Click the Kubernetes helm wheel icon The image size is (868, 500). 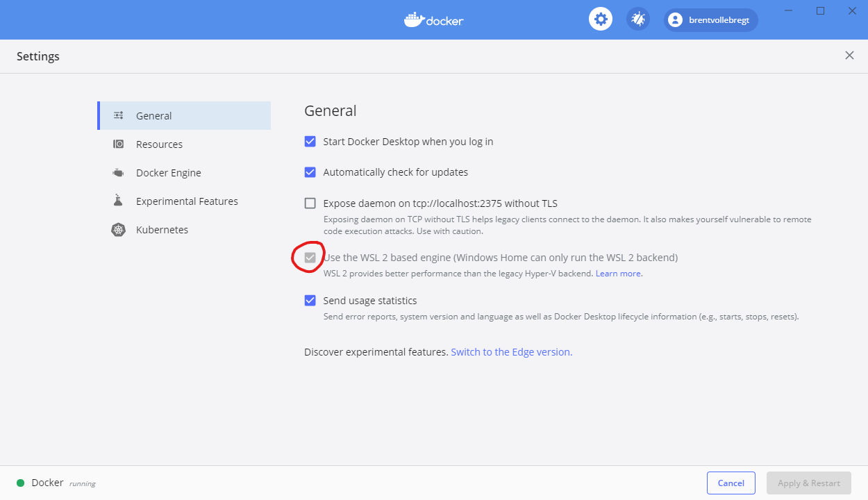tap(119, 229)
